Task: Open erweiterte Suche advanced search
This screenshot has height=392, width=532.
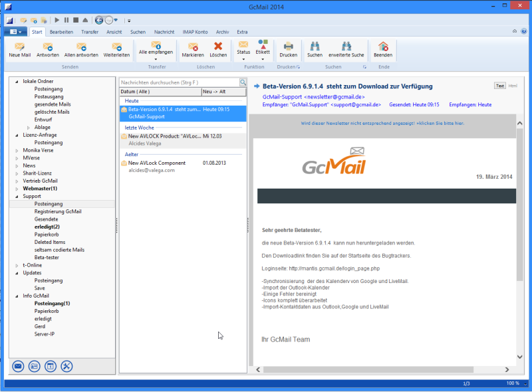Action: 346,50
